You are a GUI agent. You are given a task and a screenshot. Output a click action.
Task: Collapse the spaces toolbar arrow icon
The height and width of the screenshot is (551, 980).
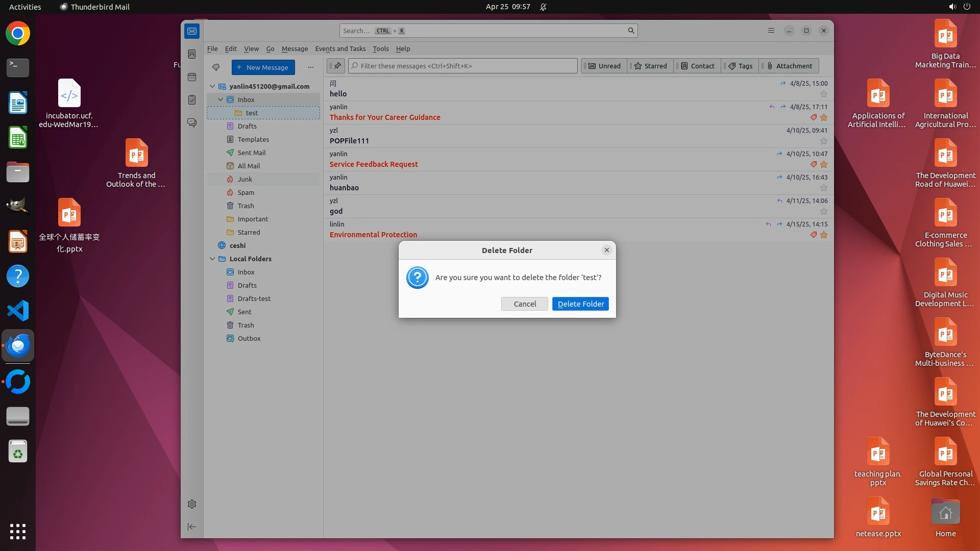192,527
